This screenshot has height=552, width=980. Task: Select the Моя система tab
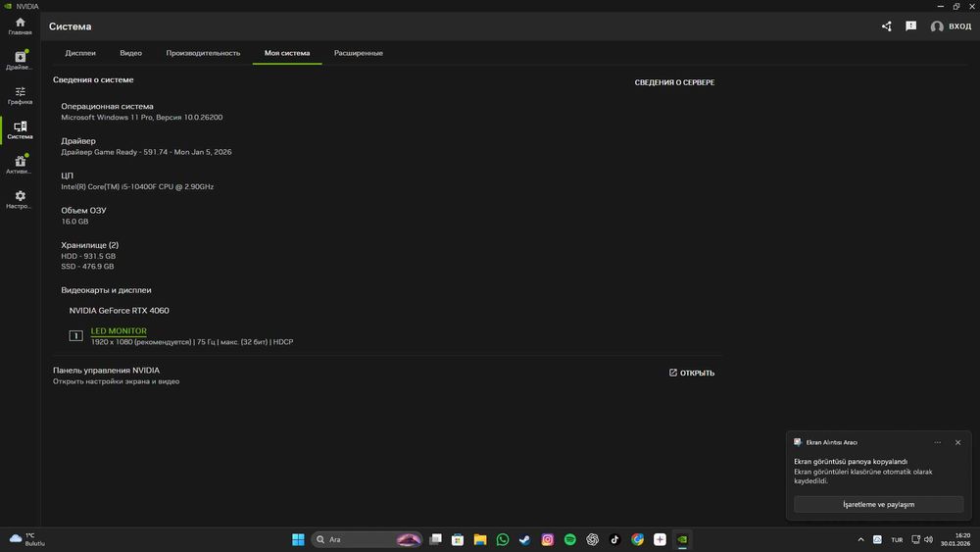[287, 53]
